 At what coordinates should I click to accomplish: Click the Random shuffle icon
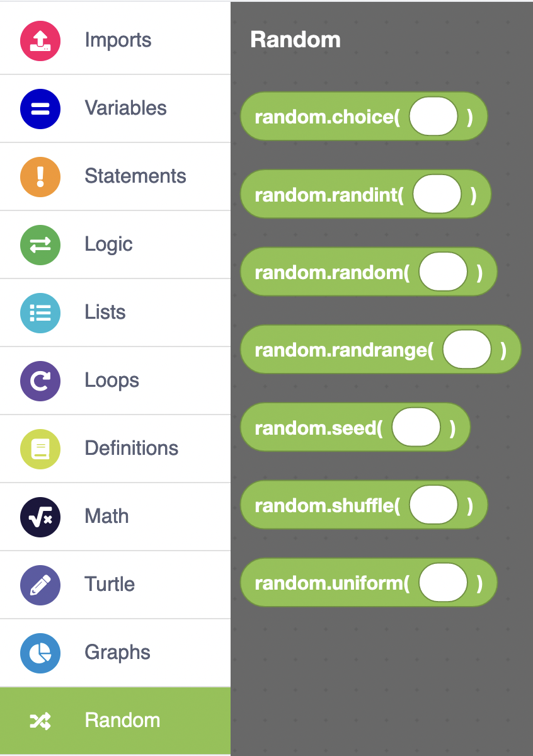tap(40, 721)
